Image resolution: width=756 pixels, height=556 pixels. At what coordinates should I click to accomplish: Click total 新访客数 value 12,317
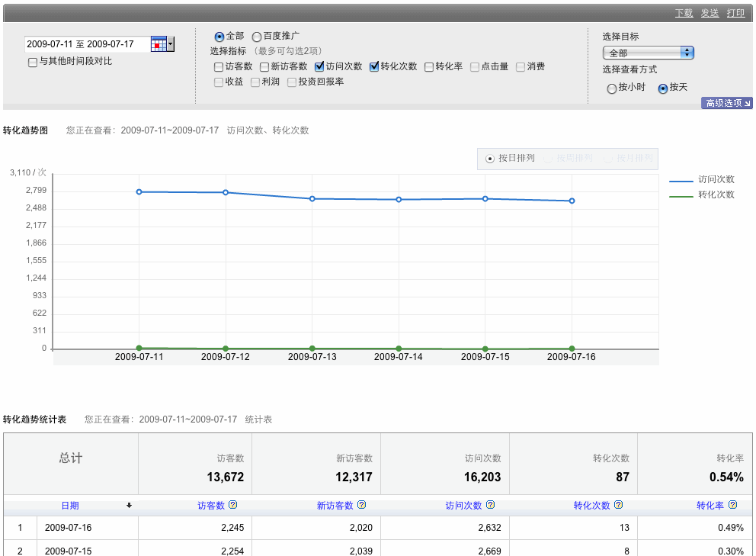(354, 477)
